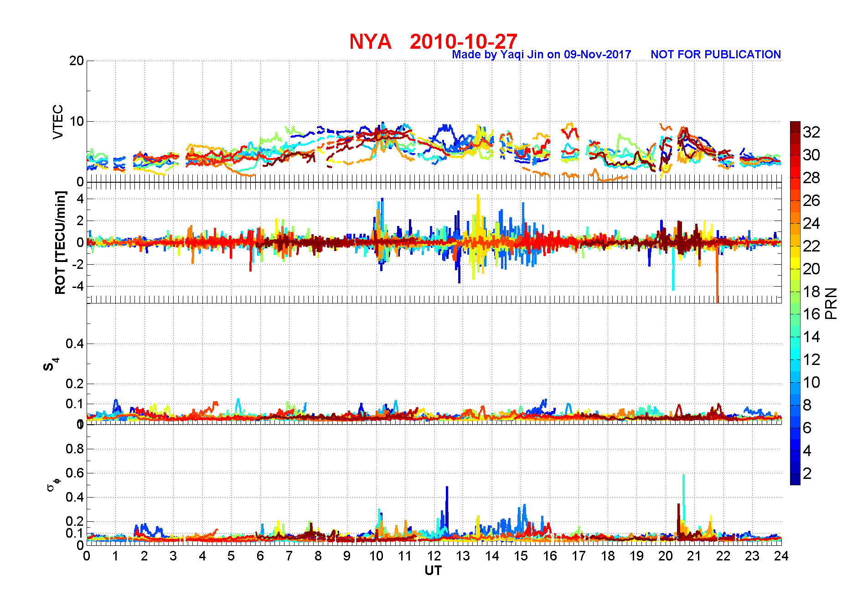Click the "Made by Yaqi Jin on 09-Nov-2017" credit
The width and height of the screenshot is (868, 606).
click(542, 55)
